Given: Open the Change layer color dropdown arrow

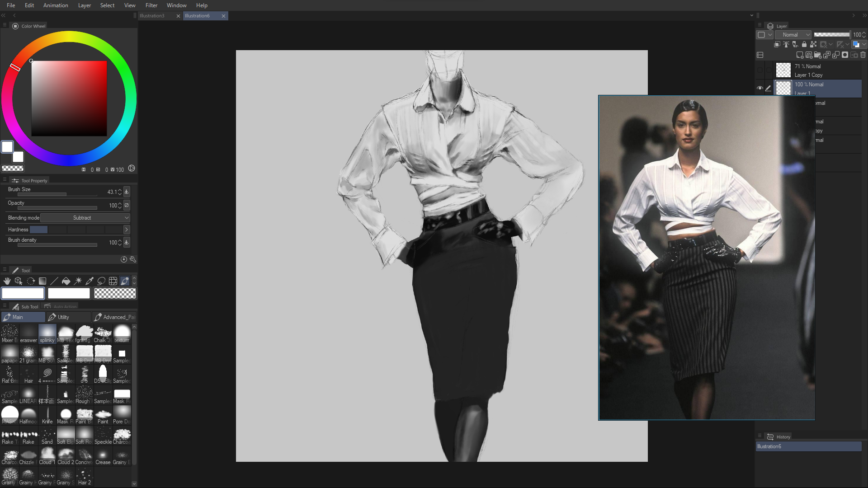Looking at the screenshot, I should point(864,44).
